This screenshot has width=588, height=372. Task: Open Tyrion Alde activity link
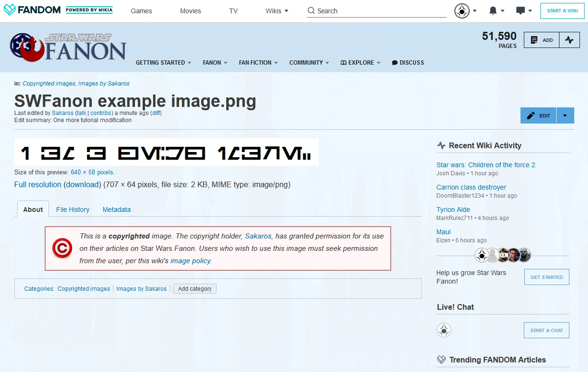pos(453,210)
